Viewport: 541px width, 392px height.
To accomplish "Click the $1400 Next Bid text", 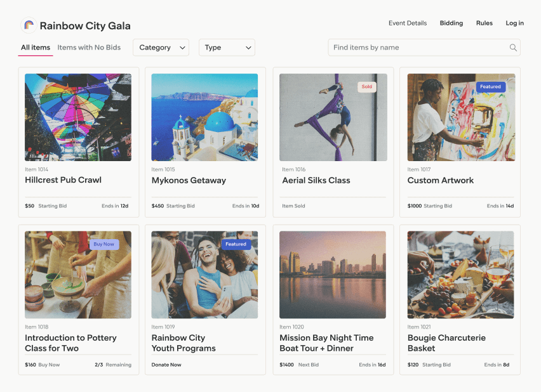I will (299, 365).
